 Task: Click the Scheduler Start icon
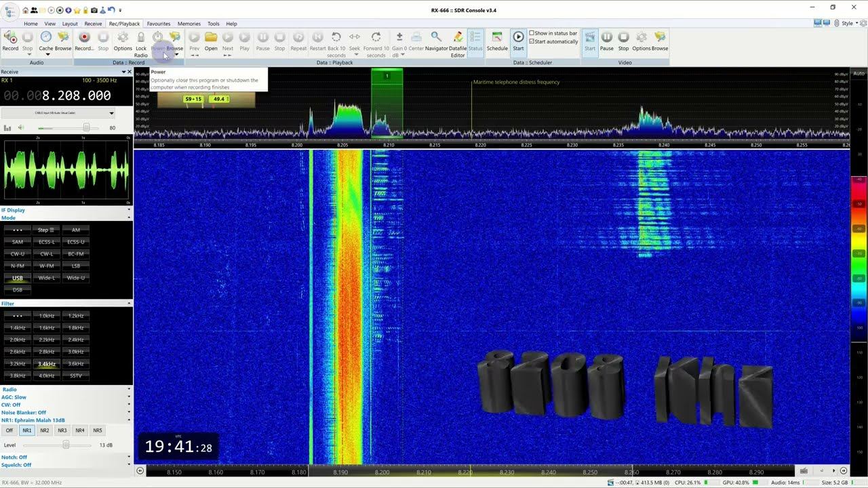pos(518,39)
